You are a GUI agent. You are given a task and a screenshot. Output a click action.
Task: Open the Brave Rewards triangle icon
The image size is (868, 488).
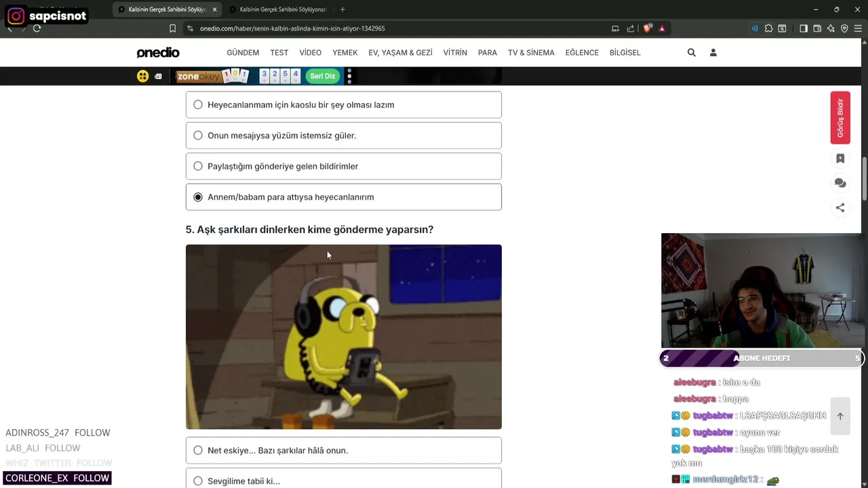pyautogui.click(x=662, y=28)
